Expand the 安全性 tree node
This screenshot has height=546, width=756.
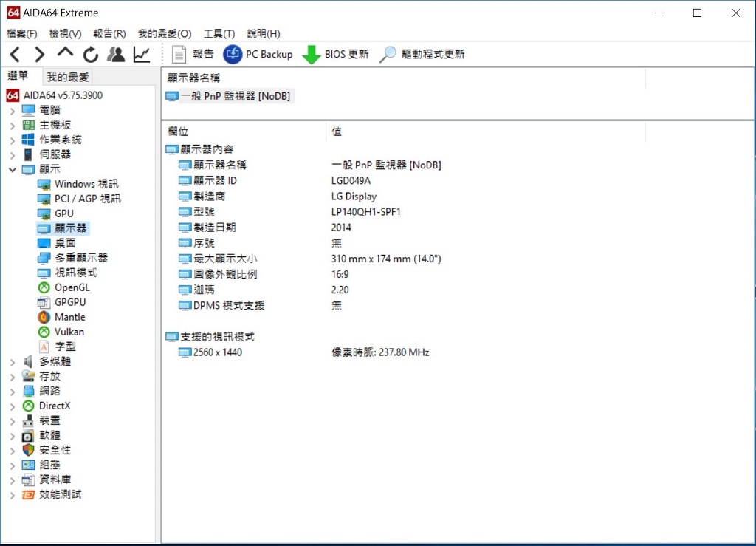pos(13,451)
